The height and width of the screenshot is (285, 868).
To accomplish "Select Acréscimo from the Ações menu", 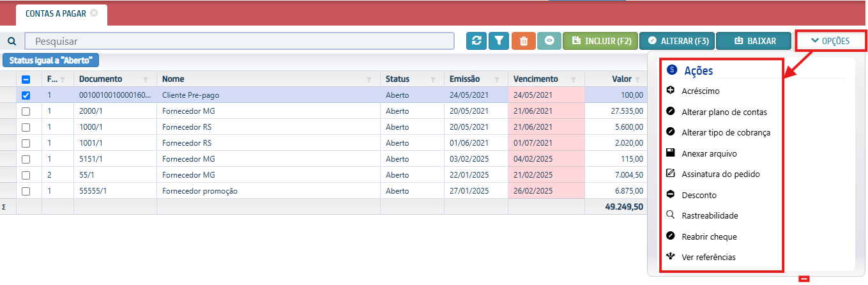I will pos(700,91).
